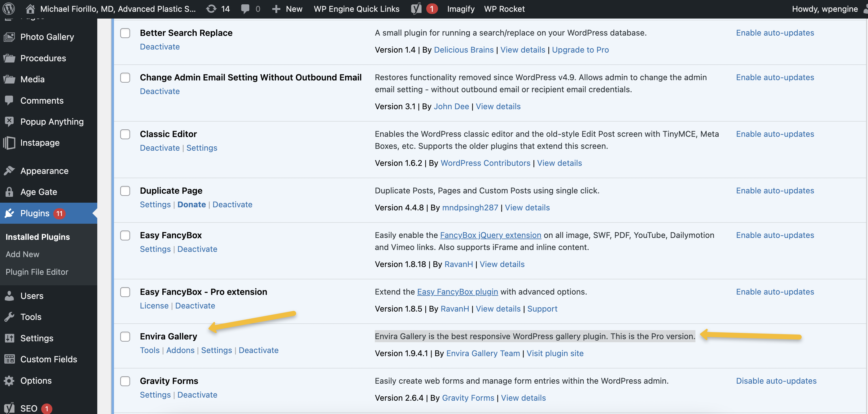The width and height of the screenshot is (868, 414).
Task: Click the Tools wrench icon
Action: click(9, 317)
